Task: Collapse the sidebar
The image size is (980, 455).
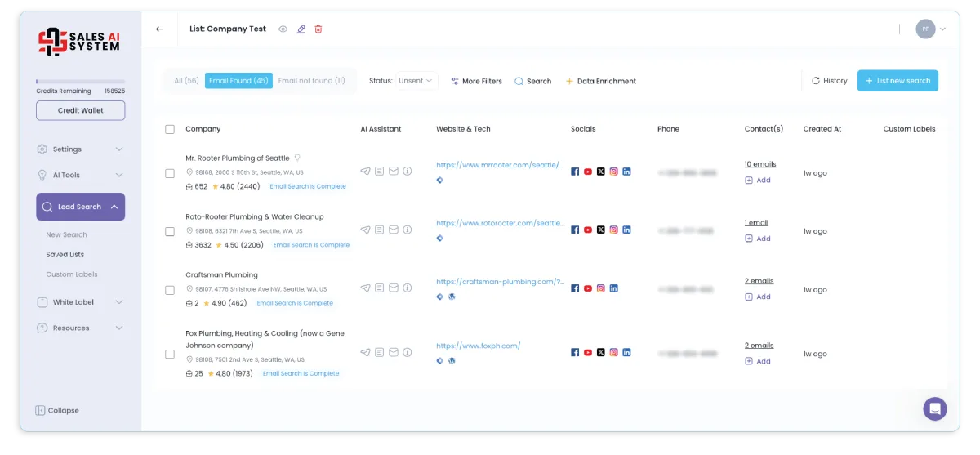Action: [x=57, y=410]
